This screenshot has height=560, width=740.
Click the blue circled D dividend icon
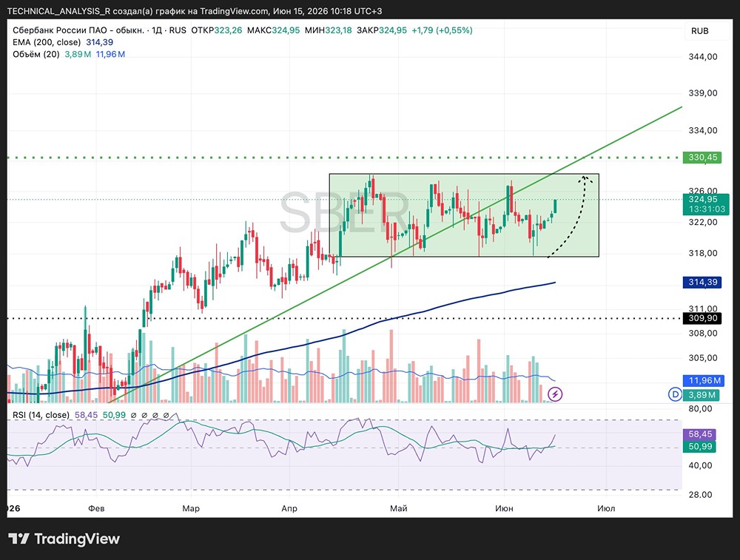[676, 394]
